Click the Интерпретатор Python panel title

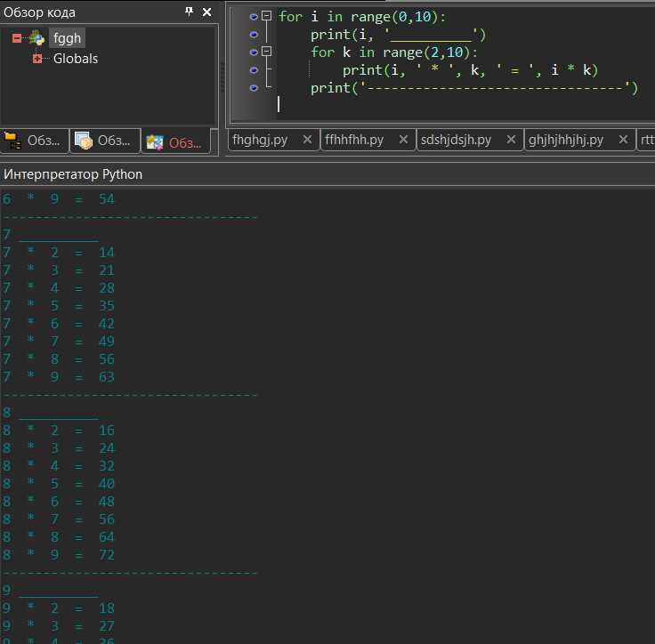pos(73,174)
